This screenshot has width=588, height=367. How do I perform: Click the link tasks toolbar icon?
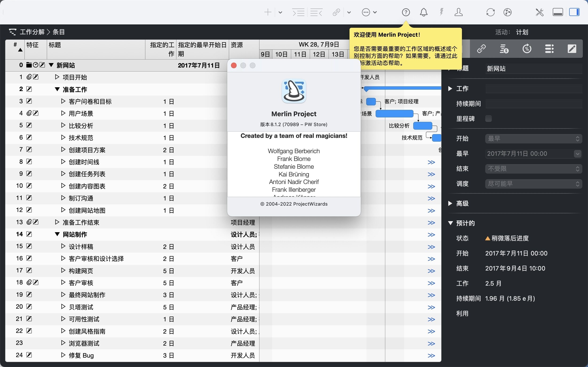click(x=336, y=12)
